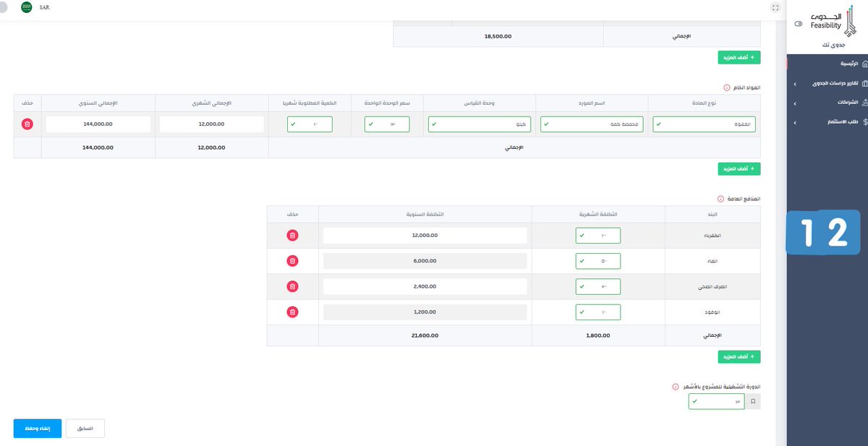Edit the supplier name field محمصة كفه
Image resolution: width=868 pixels, height=446 pixels.
(x=592, y=124)
